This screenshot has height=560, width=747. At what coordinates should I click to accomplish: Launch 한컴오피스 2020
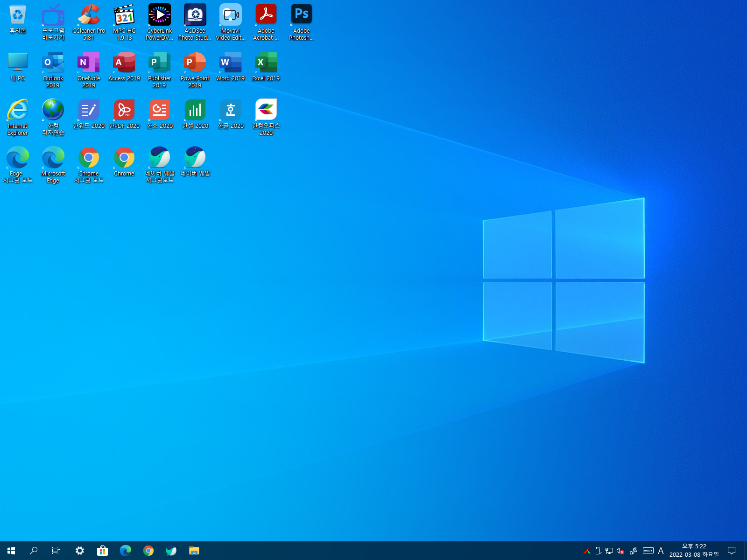point(266,118)
